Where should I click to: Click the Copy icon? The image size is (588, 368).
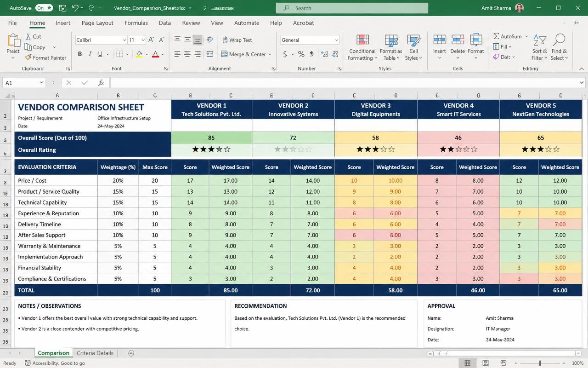click(x=28, y=47)
